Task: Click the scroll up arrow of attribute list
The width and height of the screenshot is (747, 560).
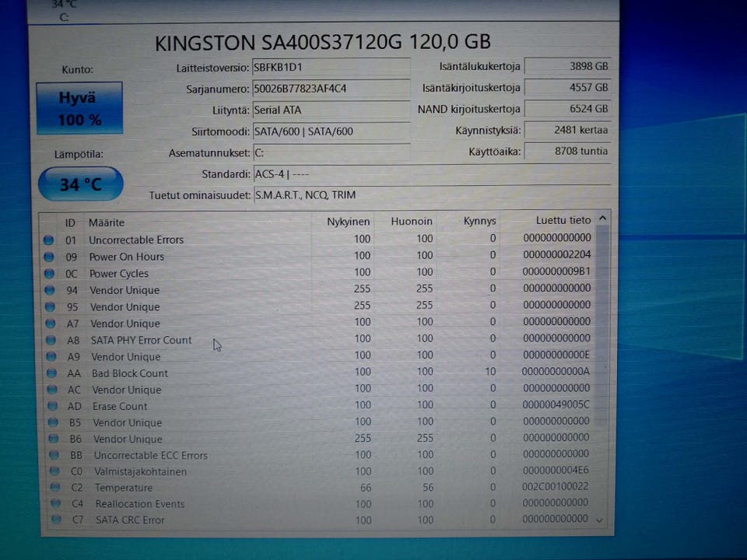Action: [602, 218]
